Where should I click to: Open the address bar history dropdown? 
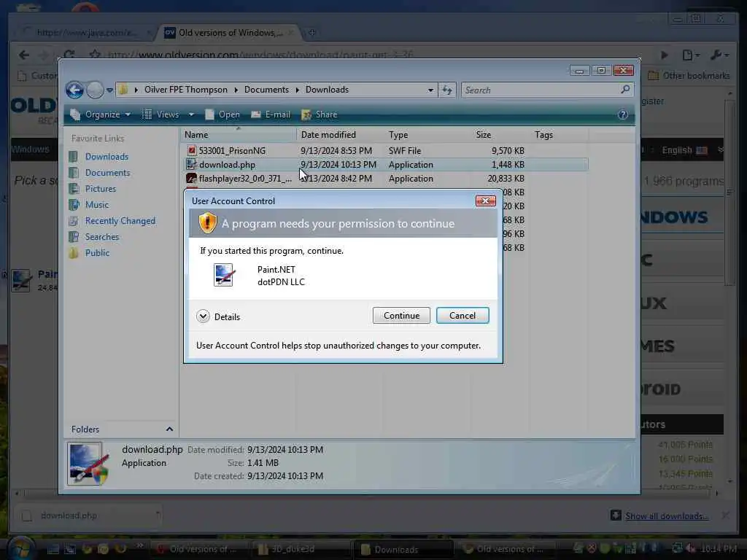pyautogui.click(x=430, y=90)
